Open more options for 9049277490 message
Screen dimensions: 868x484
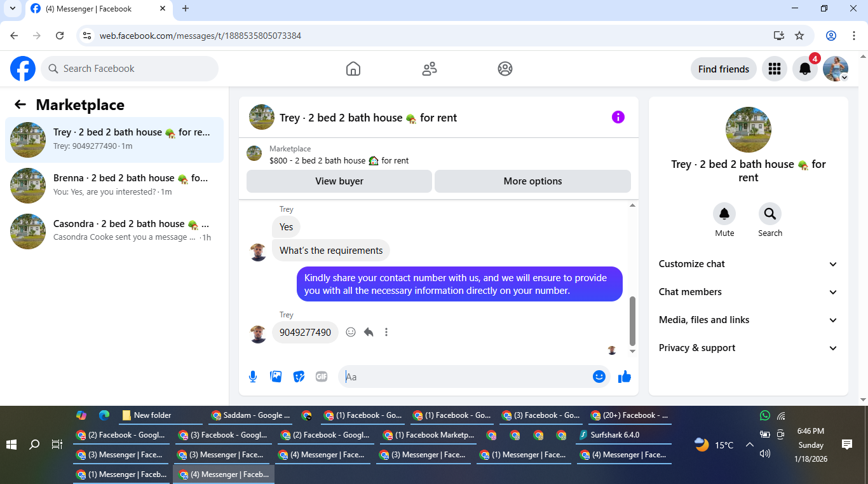386,332
